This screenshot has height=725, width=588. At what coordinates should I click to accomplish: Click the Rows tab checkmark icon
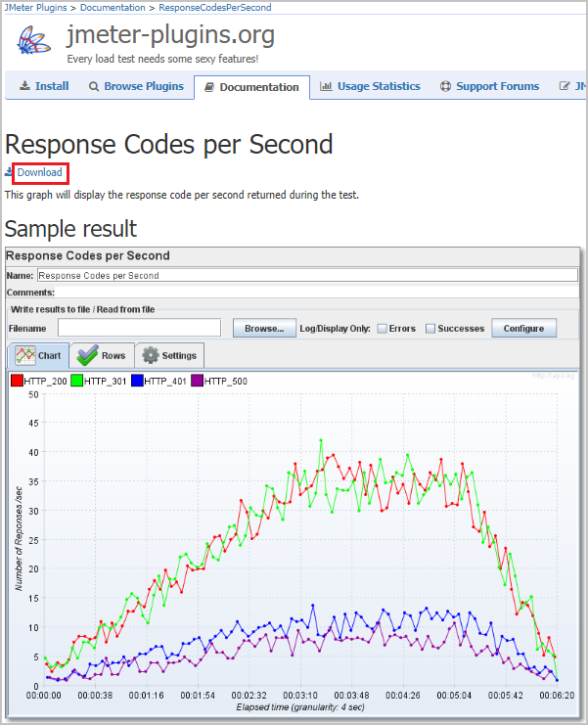[x=87, y=355]
